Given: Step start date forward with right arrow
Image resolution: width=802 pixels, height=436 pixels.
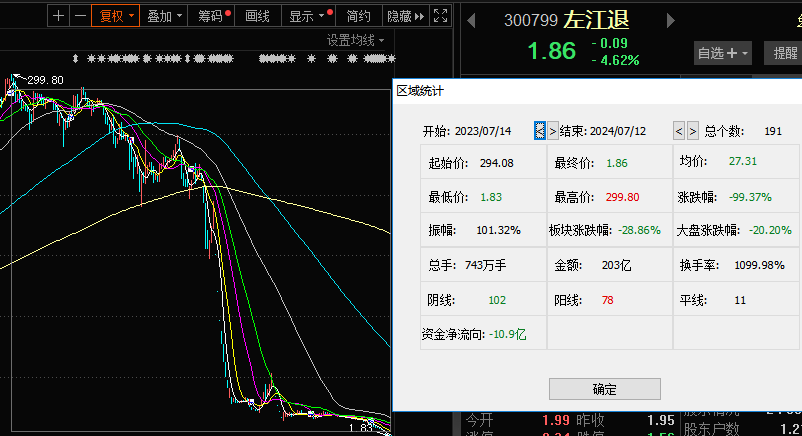Looking at the screenshot, I should pyautogui.click(x=553, y=131).
